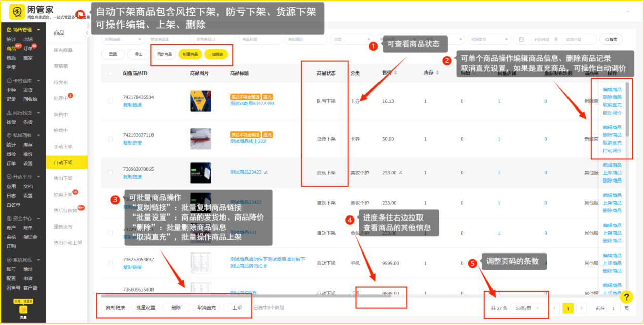
Task: Toggle the select-all checkbox in table header
Action: tap(111, 74)
